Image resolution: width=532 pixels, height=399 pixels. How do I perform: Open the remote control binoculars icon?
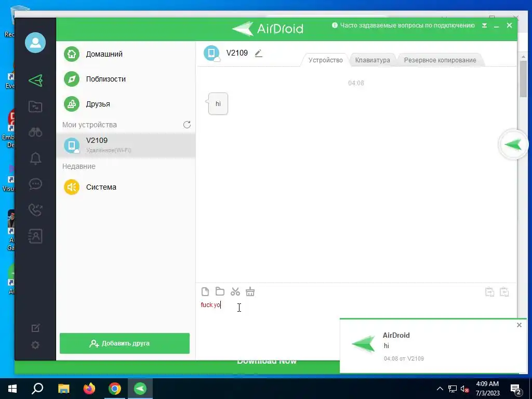(x=35, y=132)
